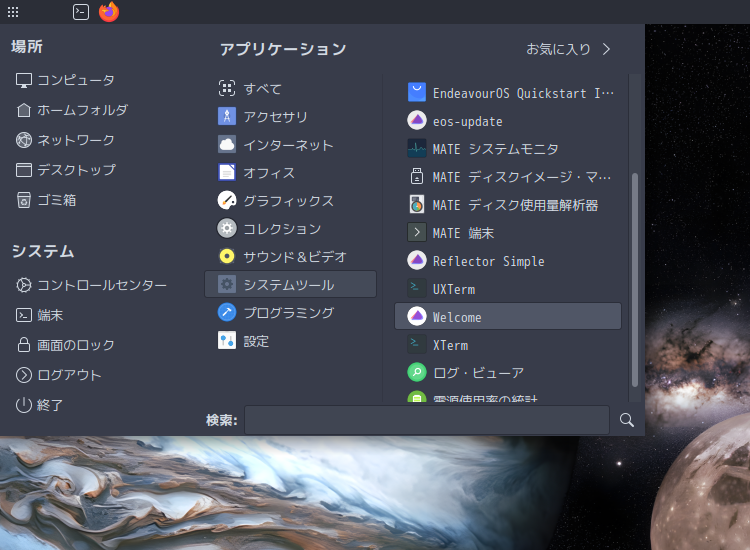750x550 pixels.
Task: Click MATE System Monitor graph icon
Action: pyautogui.click(x=417, y=149)
